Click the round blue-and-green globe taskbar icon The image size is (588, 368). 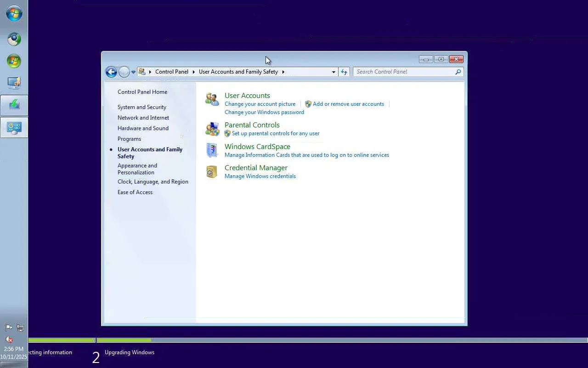tap(14, 39)
